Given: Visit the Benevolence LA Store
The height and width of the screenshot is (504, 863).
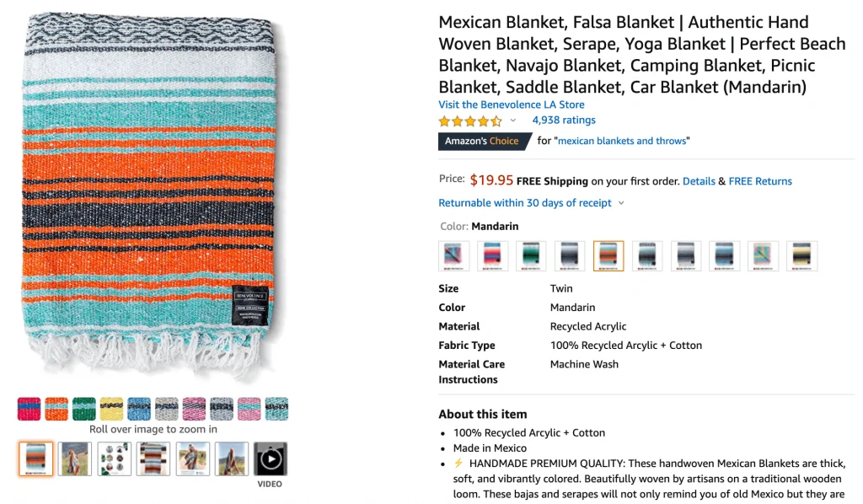Looking at the screenshot, I should [511, 105].
